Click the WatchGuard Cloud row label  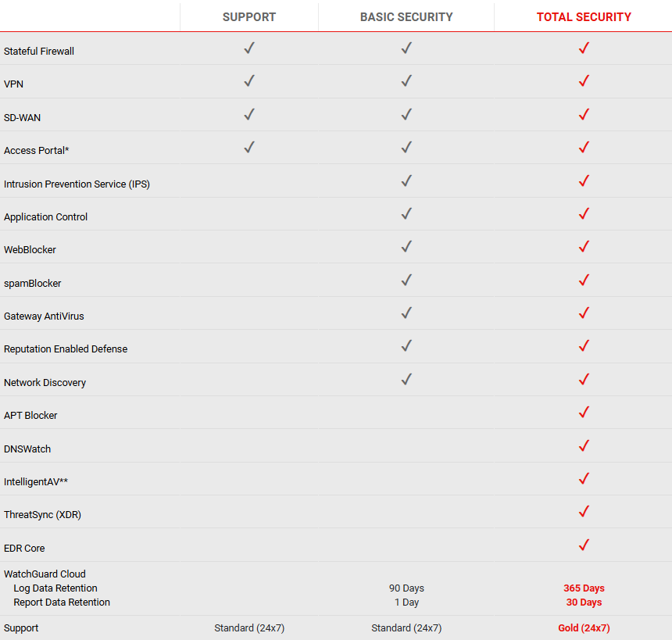click(45, 574)
